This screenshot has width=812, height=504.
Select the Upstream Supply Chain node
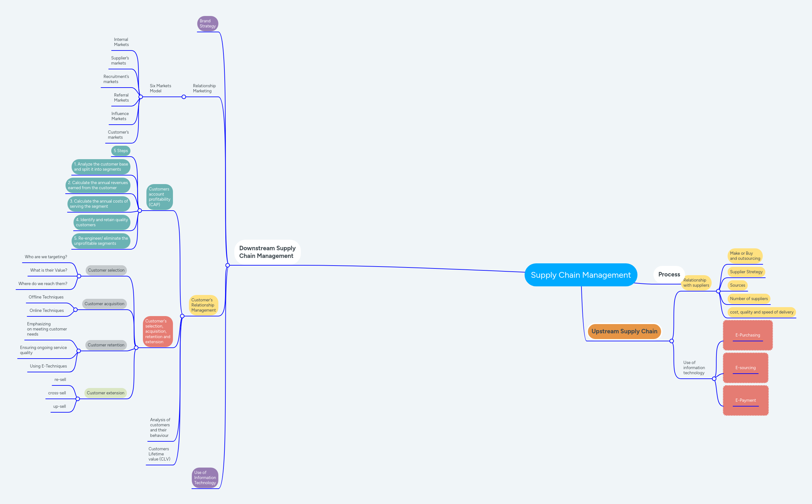point(624,331)
